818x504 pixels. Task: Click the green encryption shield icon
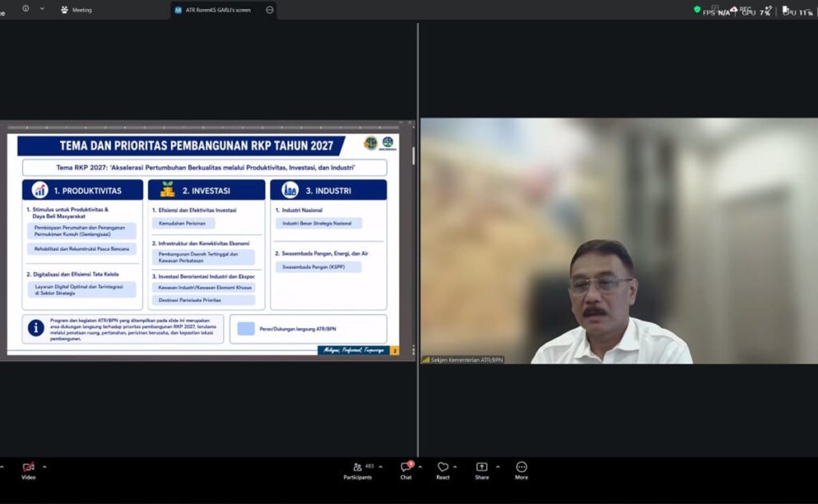point(697,10)
